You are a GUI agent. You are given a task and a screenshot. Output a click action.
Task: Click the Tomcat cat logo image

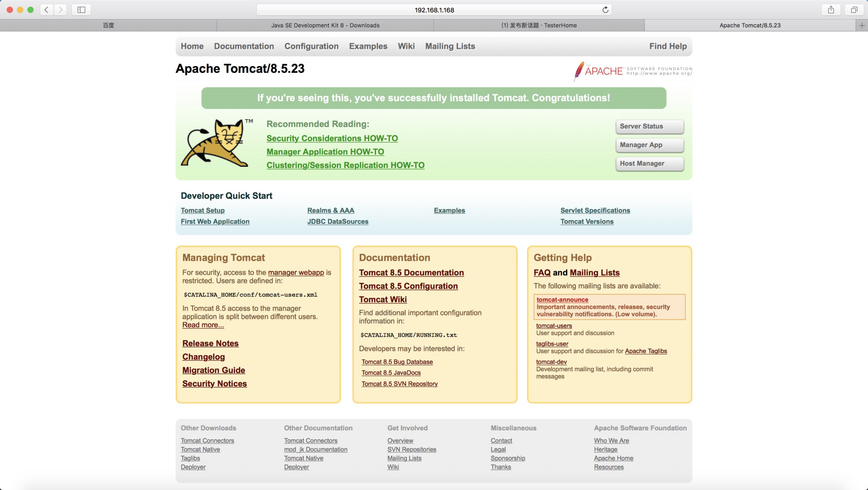pos(217,143)
